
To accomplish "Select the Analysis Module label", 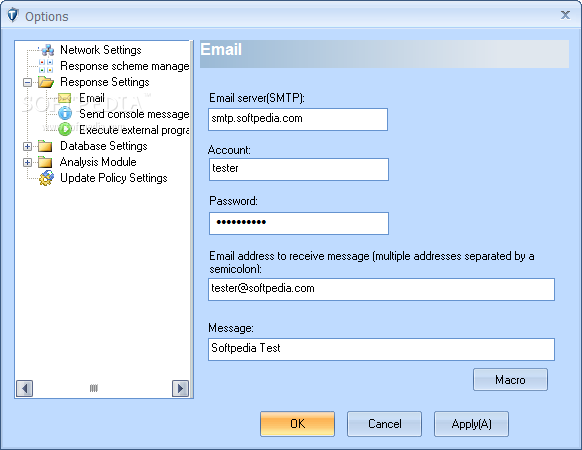I will click(x=98, y=162).
